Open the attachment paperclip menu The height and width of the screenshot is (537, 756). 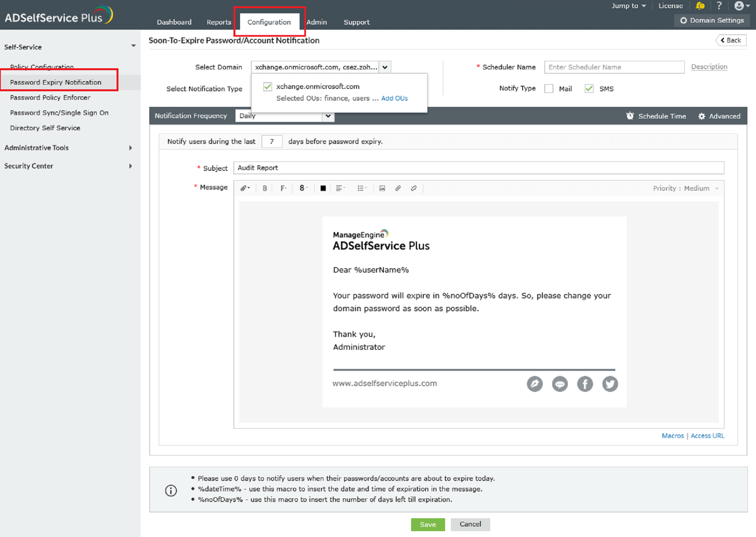point(245,188)
